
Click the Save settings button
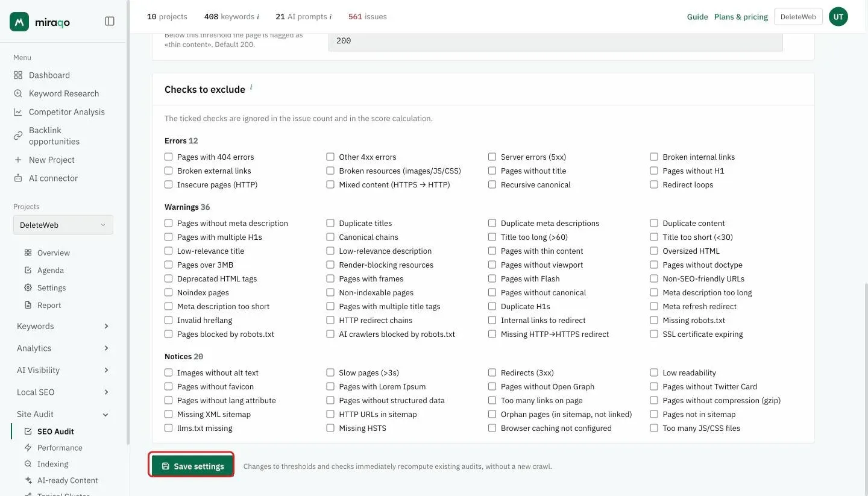tap(192, 466)
